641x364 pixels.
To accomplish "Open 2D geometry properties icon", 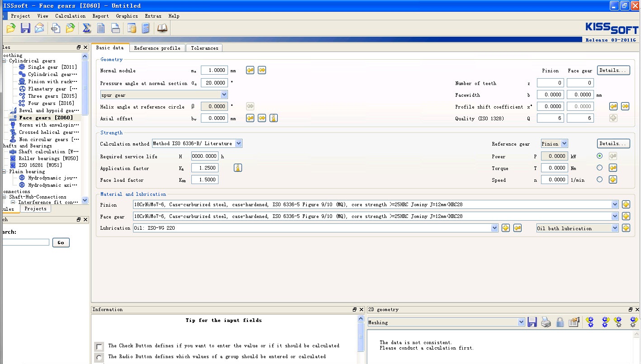I will [574, 322].
